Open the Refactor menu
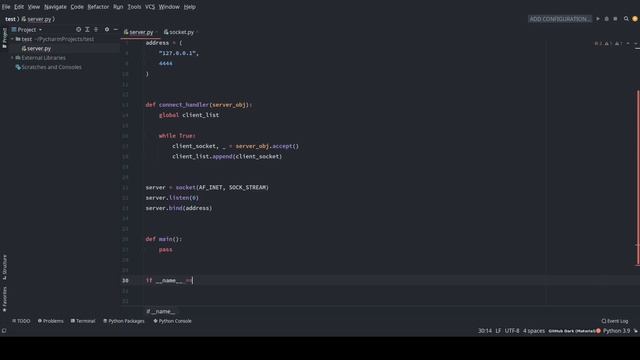The height and width of the screenshot is (360, 640). point(98,7)
